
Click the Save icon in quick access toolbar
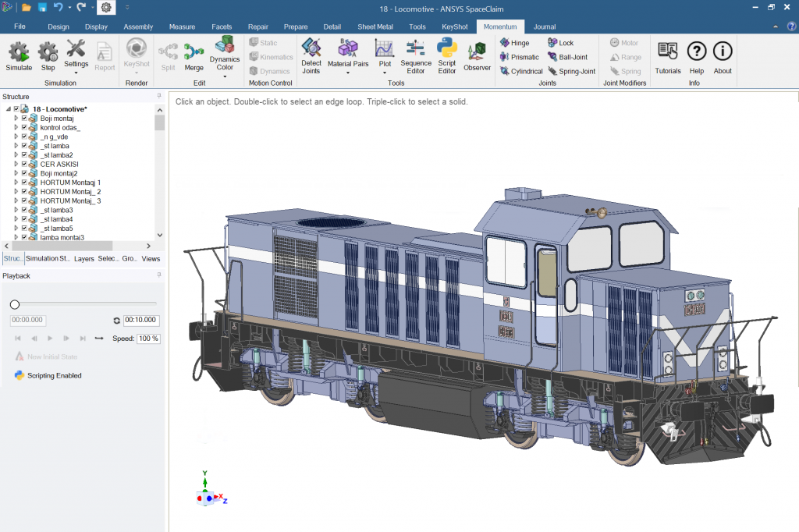click(42, 8)
